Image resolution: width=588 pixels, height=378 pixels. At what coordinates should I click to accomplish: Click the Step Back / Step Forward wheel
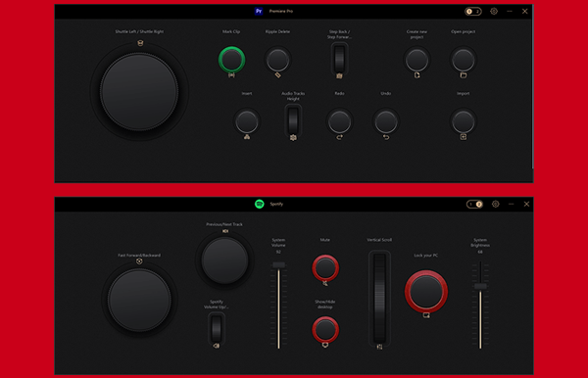[x=339, y=59]
